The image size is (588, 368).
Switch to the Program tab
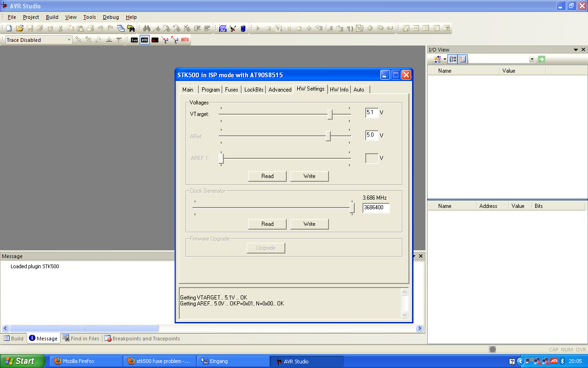click(210, 90)
